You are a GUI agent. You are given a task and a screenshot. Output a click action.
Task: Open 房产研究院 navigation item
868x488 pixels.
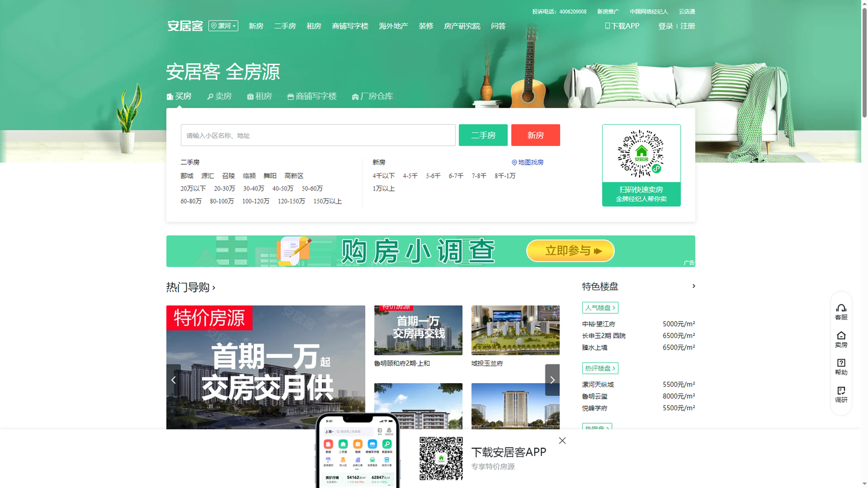tap(462, 26)
